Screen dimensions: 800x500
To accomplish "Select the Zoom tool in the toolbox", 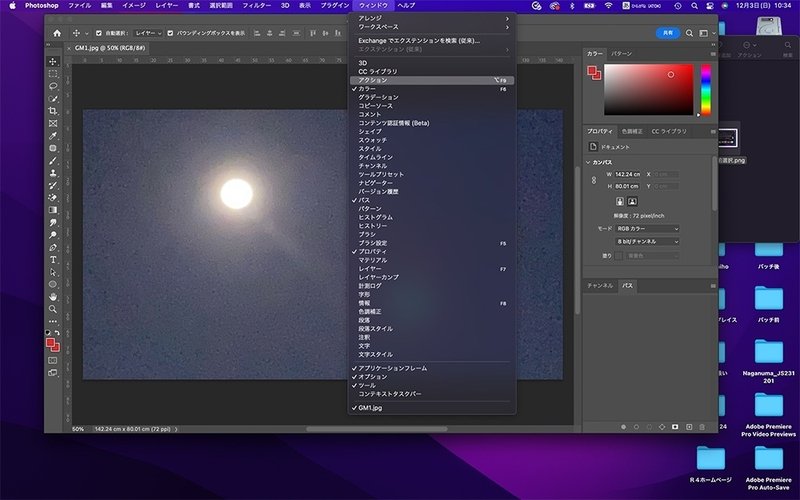I will (53, 309).
